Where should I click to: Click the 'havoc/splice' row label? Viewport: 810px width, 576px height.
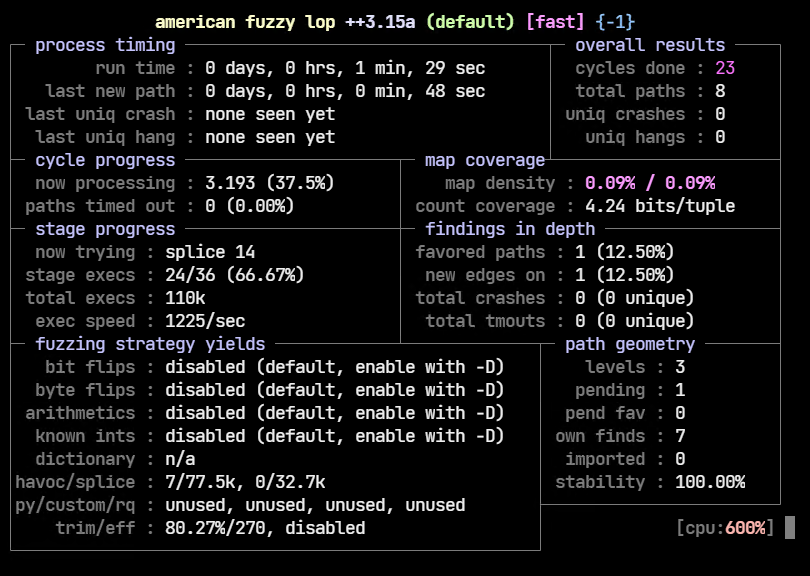tap(75, 482)
